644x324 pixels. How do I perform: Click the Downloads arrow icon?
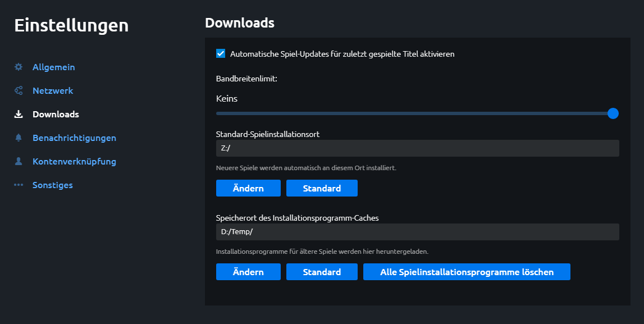[x=19, y=115]
